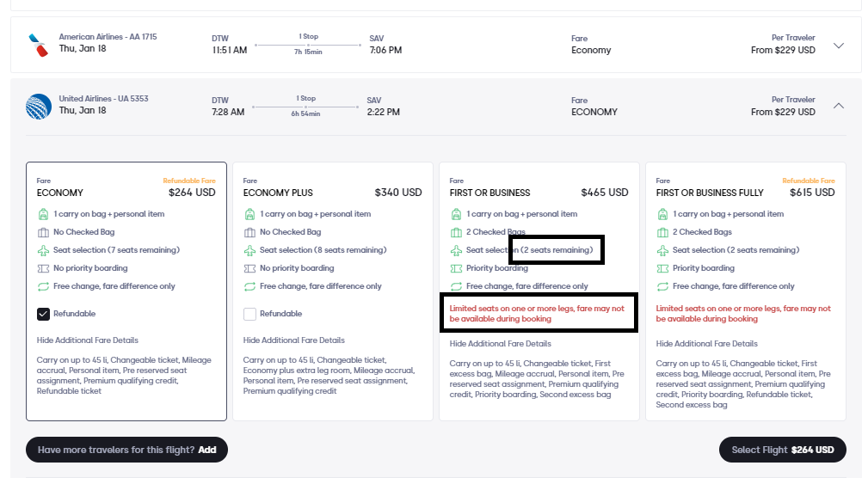Click carry-on icon in FIRST OR BUSINESS FULLY card
This screenshot has width=868, height=478.
[x=662, y=214]
